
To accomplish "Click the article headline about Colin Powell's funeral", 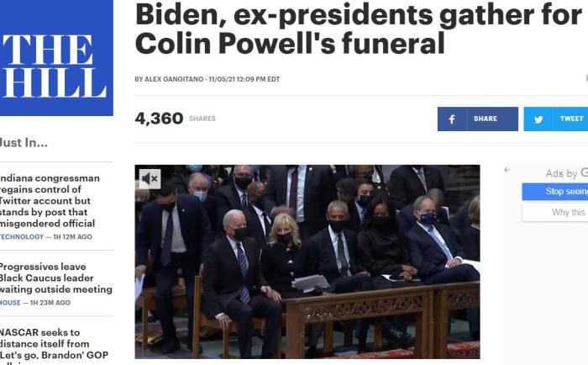I will tap(358, 29).
